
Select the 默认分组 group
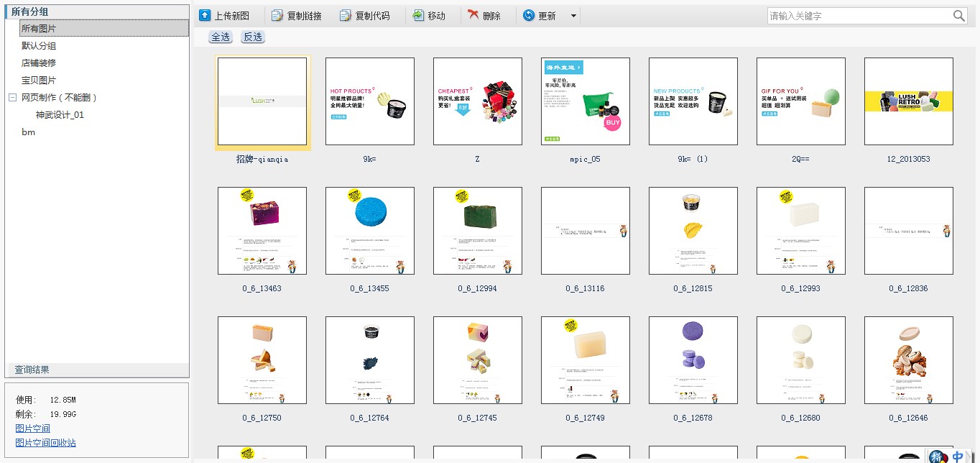[x=39, y=46]
